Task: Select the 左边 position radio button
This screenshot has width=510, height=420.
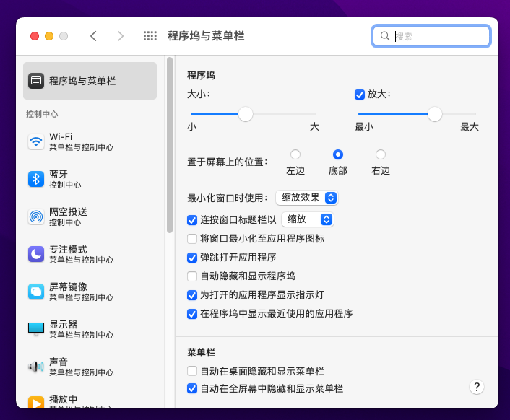Action: pos(295,154)
